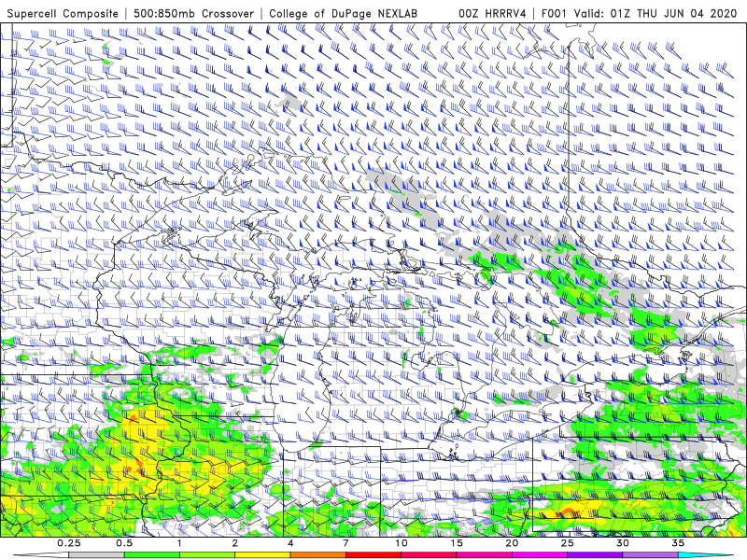Click the color scale label 20
The width and height of the screenshot is (747, 560).
tap(512, 543)
